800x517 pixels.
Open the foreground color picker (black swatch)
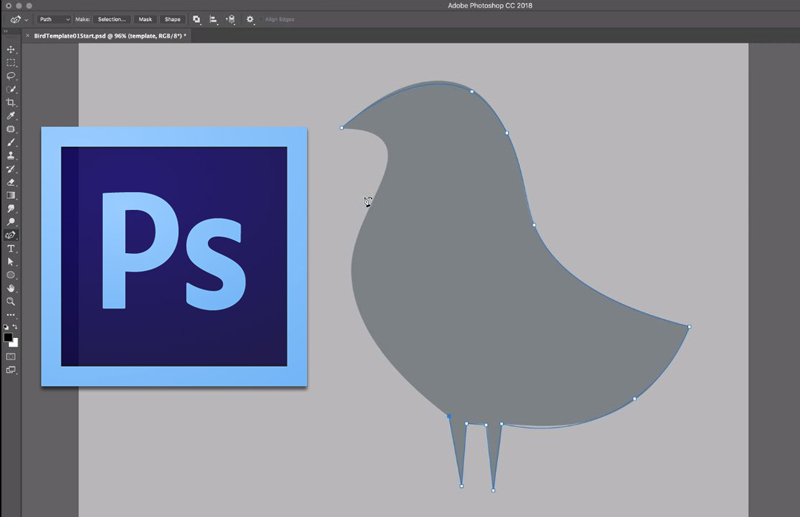[8, 337]
